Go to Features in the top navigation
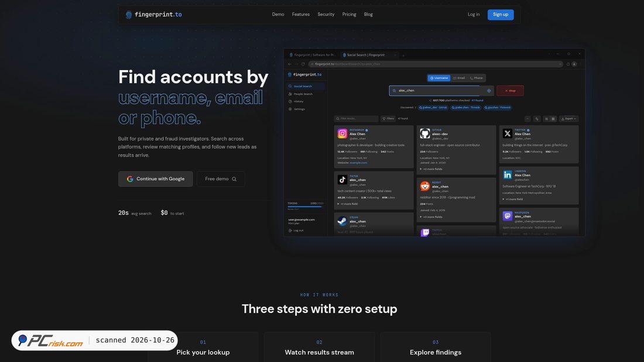Image resolution: width=644 pixels, height=362 pixels. coord(301,15)
